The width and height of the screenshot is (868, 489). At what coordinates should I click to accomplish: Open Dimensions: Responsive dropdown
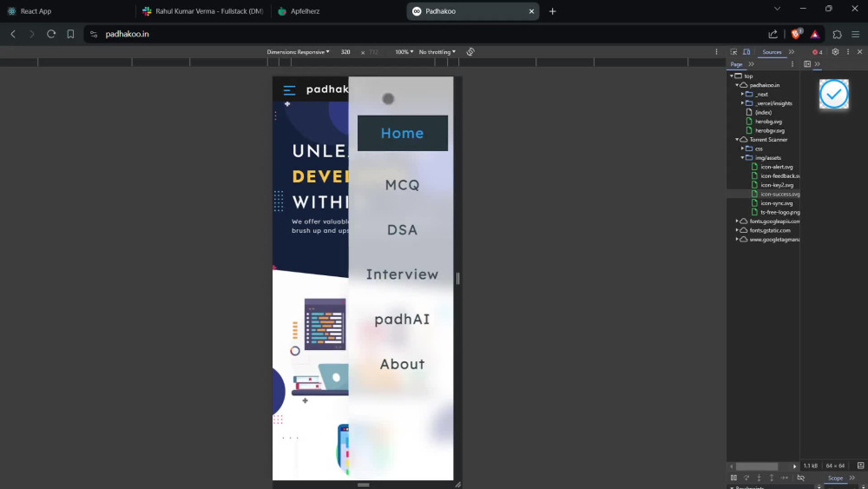(298, 51)
